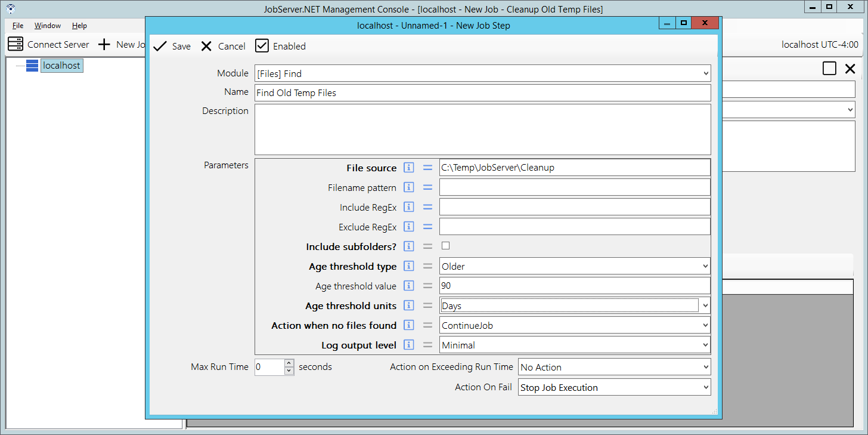Save the new job step
868x435 pixels.
point(172,46)
